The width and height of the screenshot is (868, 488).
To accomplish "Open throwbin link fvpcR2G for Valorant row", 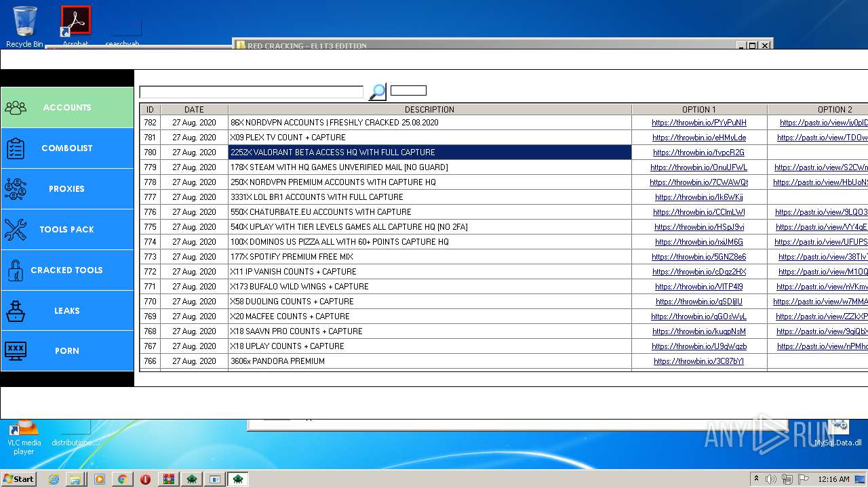I will pos(699,152).
